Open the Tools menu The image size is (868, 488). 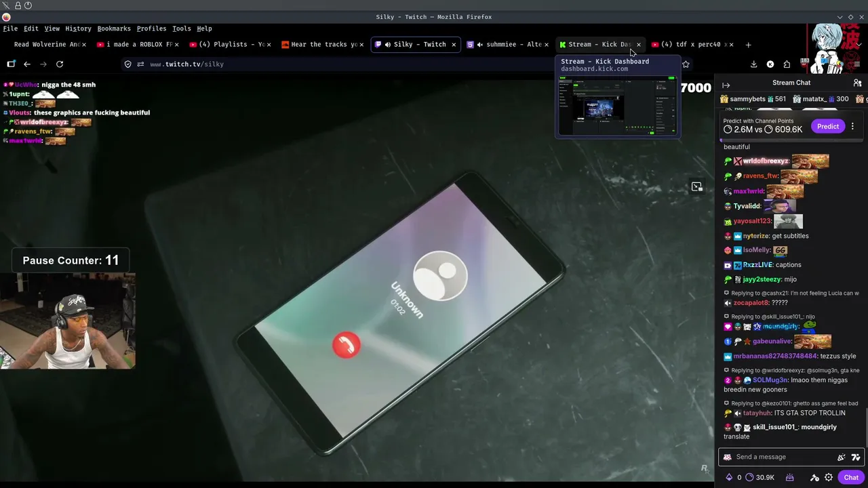(182, 28)
